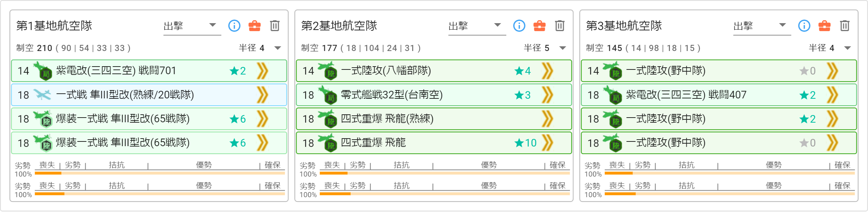Click proficiency chevrons for 四式重爆 飛龍(熟練)
The image size is (868, 212).
(548, 119)
